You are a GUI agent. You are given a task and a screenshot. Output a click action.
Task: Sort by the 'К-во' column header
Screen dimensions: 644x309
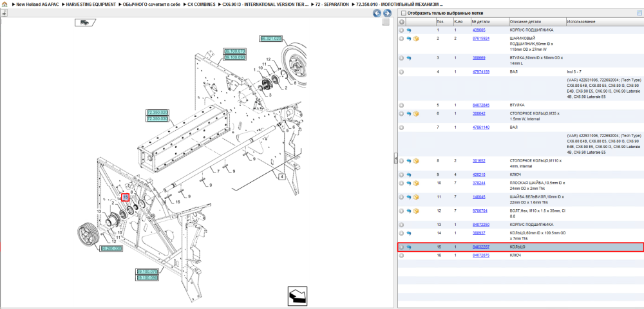[x=461, y=22]
